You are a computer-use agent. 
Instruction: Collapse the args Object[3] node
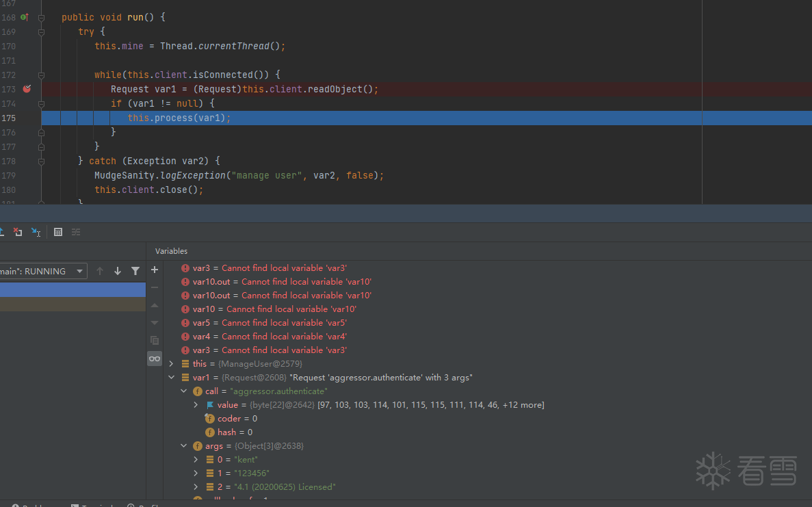pos(183,446)
